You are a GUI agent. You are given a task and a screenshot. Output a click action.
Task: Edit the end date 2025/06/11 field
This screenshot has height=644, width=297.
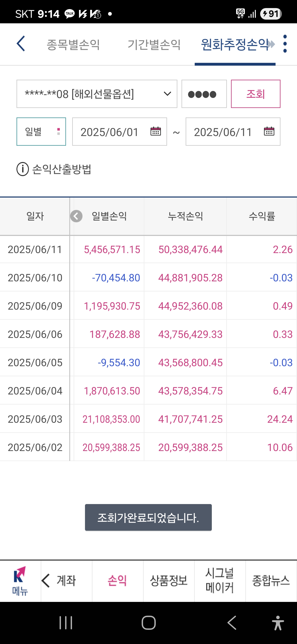tap(233, 131)
